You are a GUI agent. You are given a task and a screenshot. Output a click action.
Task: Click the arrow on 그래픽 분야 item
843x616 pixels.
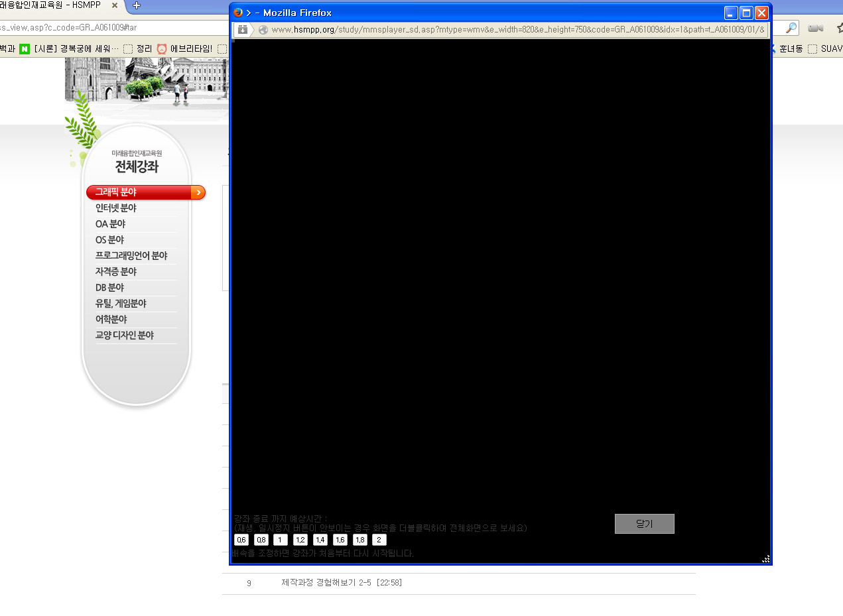coord(198,192)
